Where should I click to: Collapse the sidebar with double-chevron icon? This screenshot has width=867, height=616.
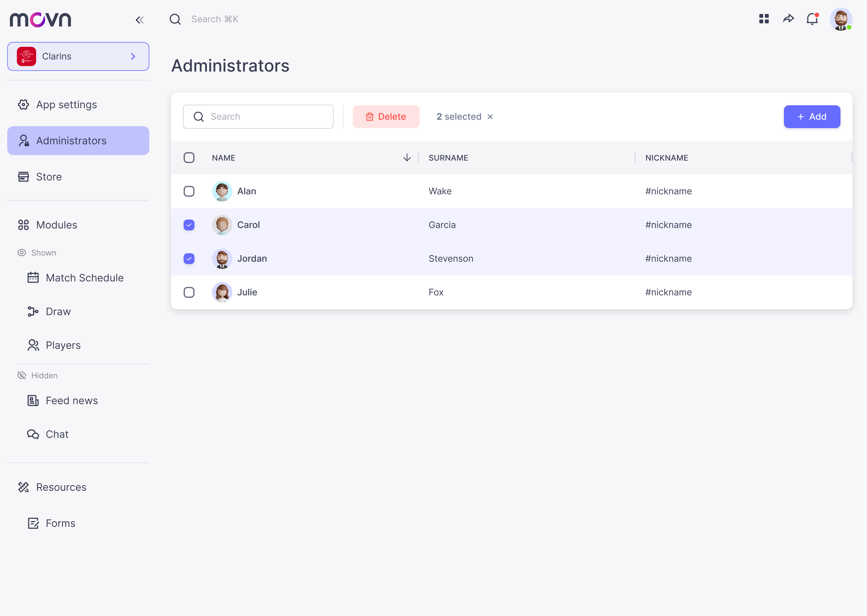pyautogui.click(x=140, y=20)
